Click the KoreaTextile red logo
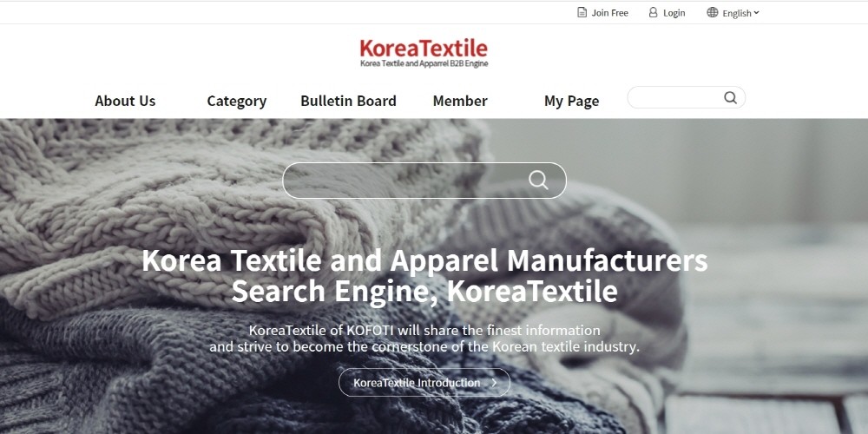The width and height of the screenshot is (868, 434). (x=424, y=48)
